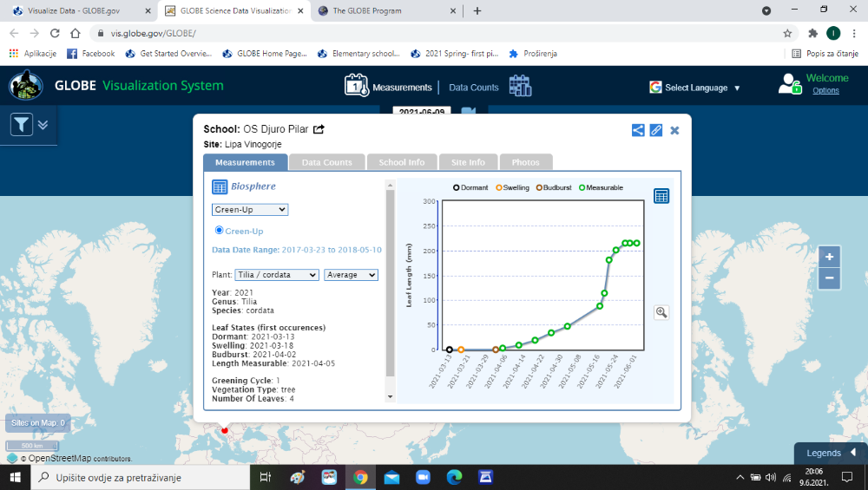The image size is (868, 490).
Task: Click the map zoom out minus button
Action: pyautogui.click(x=829, y=278)
